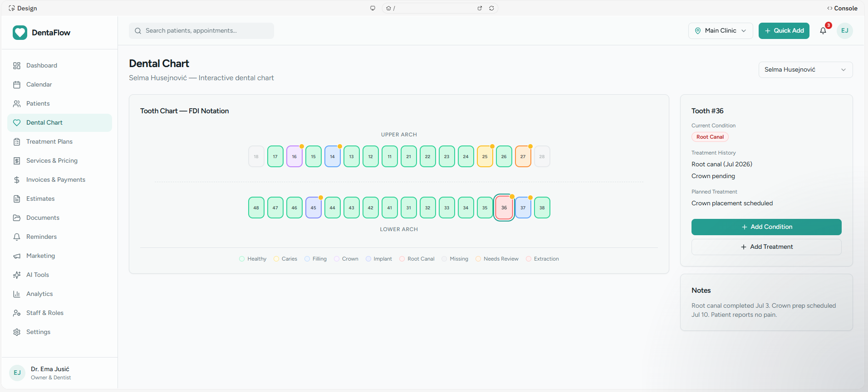Open the Console panel
The image size is (868, 392).
(842, 8)
